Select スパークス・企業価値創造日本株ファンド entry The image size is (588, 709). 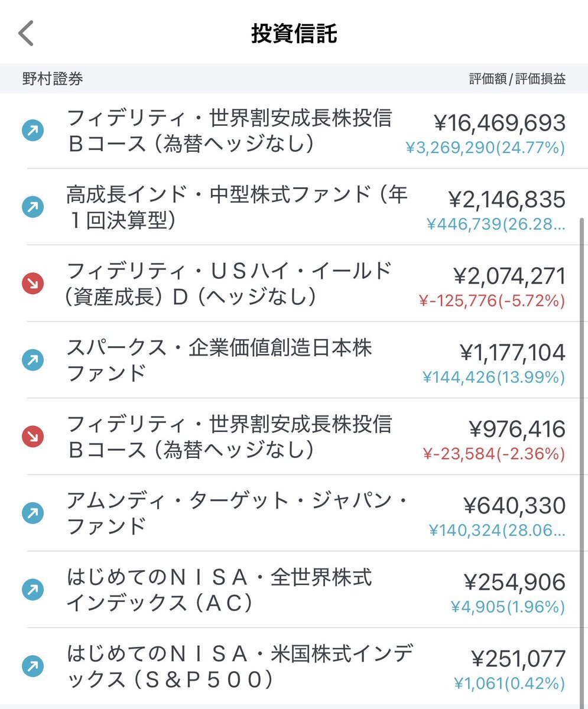tap(294, 360)
